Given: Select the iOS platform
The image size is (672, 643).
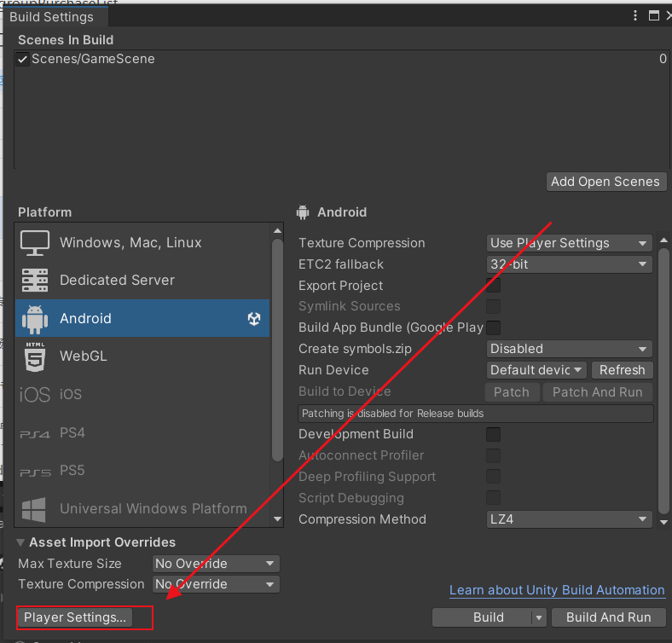Looking at the screenshot, I should point(142,394).
